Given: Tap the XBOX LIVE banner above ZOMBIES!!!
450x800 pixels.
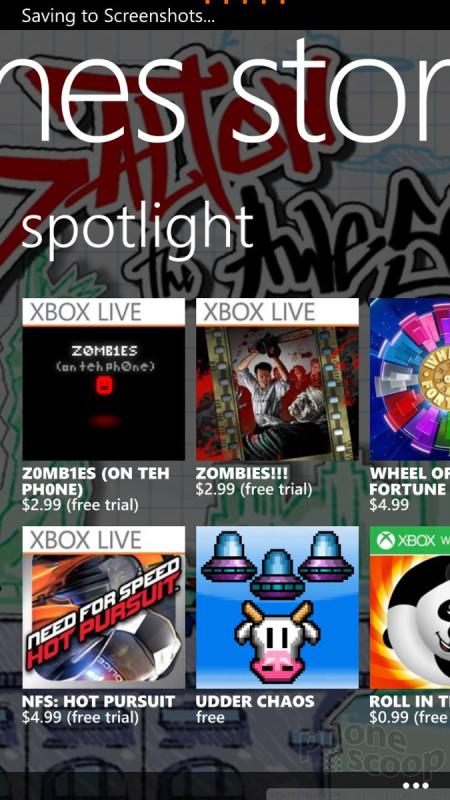Looking at the screenshot, I should pyautogui.click(x=277, y=312).
